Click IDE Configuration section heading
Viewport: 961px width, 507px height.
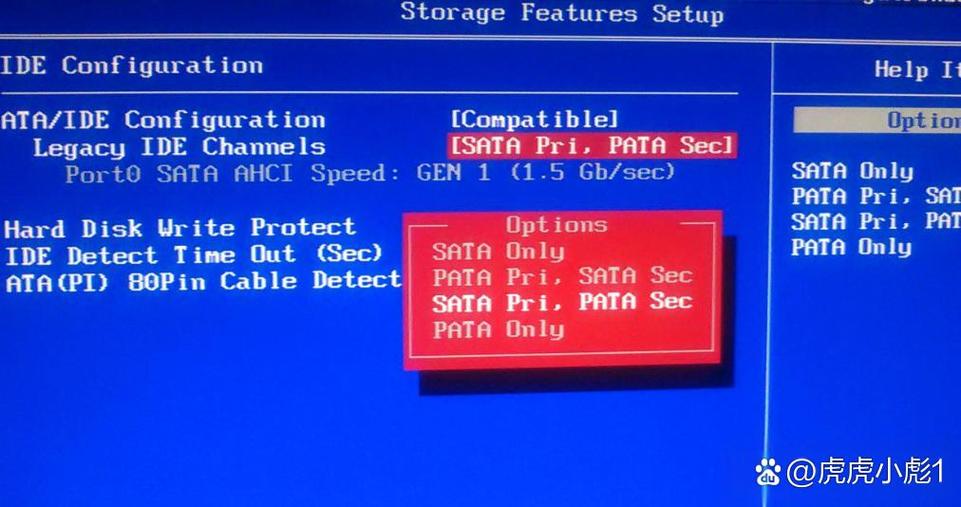131,65
